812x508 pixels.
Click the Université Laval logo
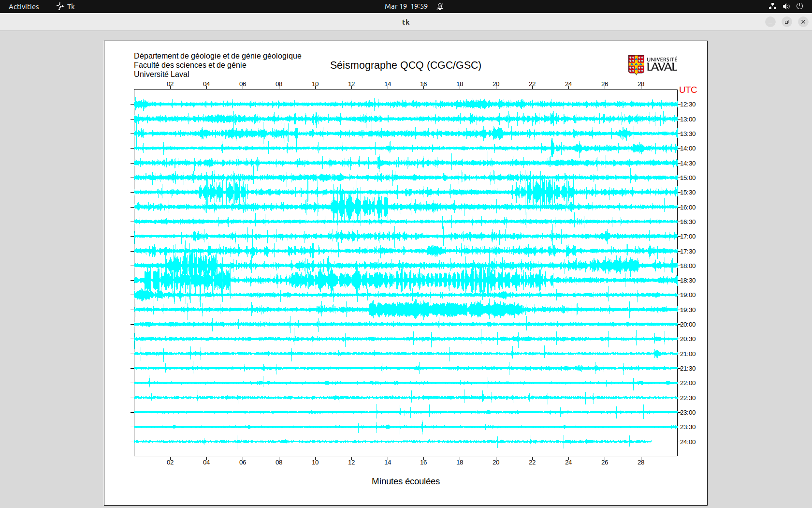652,65
